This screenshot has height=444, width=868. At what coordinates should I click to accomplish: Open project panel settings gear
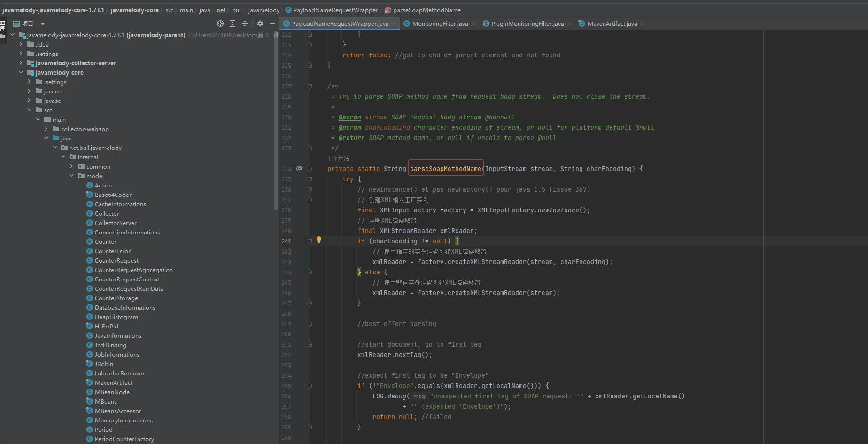(x=260, y=23)
